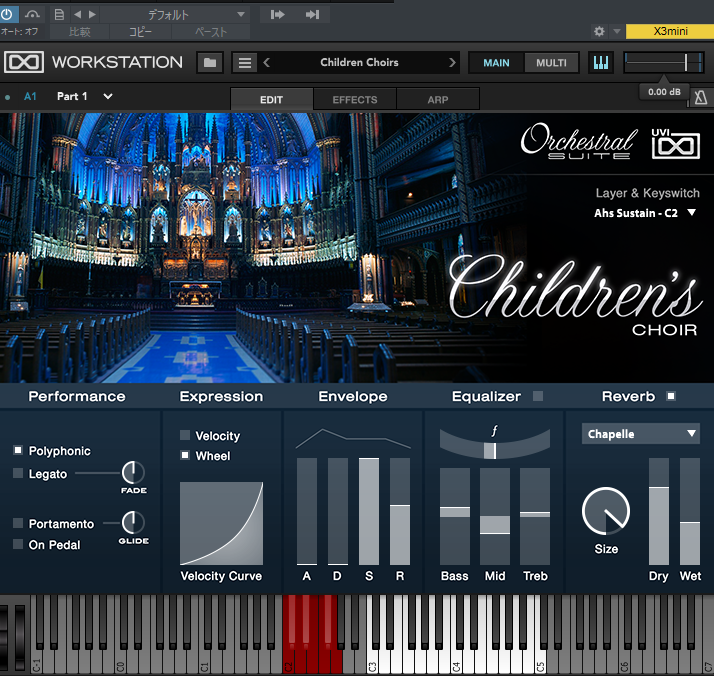This screenshot has width=714, height=676.
Task: Click the X3mini controller label
Action: (x=670, y=31)
